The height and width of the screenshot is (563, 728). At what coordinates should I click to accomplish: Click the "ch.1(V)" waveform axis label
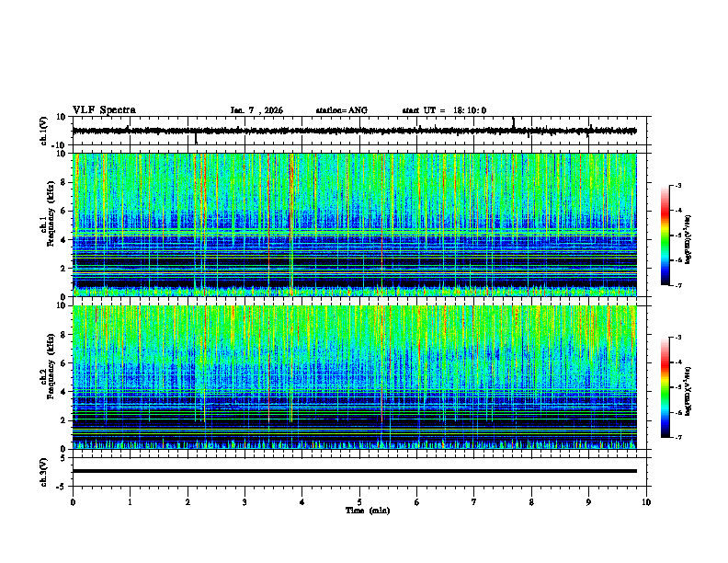coord(44,131)
